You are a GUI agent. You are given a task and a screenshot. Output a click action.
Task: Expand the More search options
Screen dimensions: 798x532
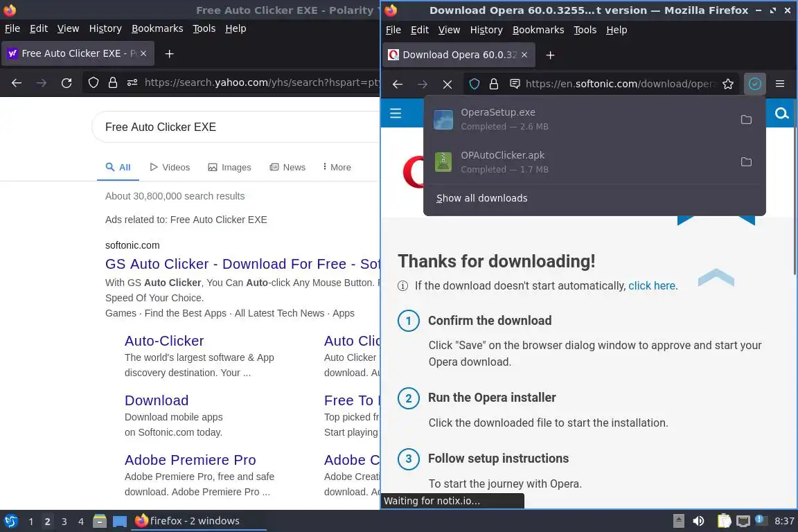337,167
